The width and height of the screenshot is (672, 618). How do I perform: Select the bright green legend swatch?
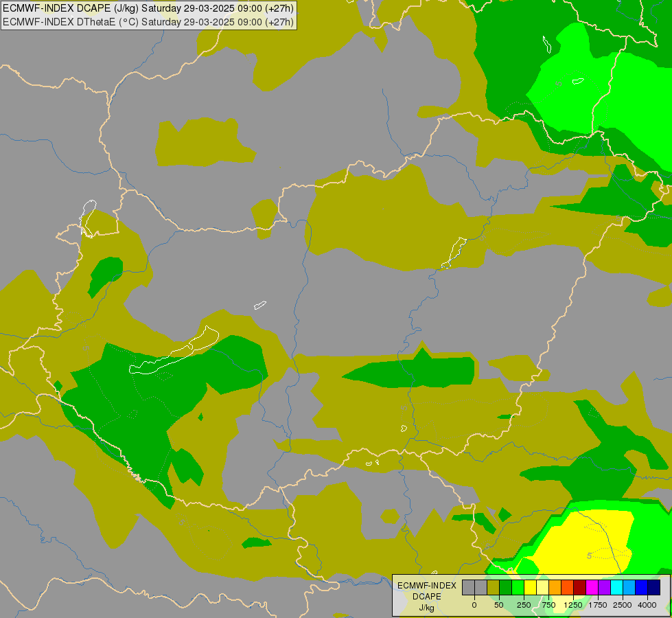518,587
